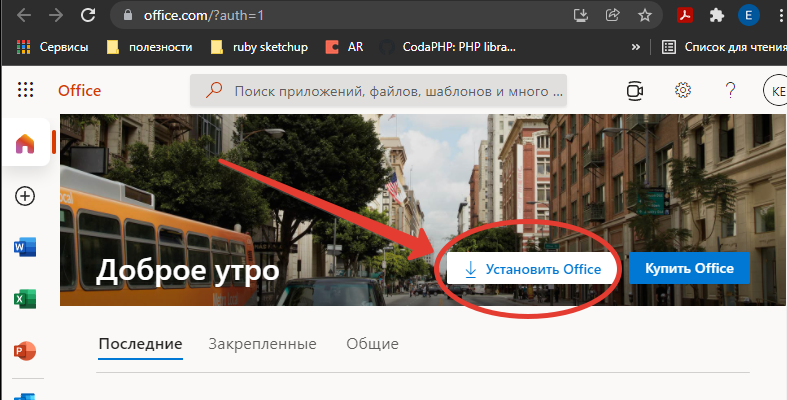
Task: Reload the office.com page
Action: [x=88, y=16]
